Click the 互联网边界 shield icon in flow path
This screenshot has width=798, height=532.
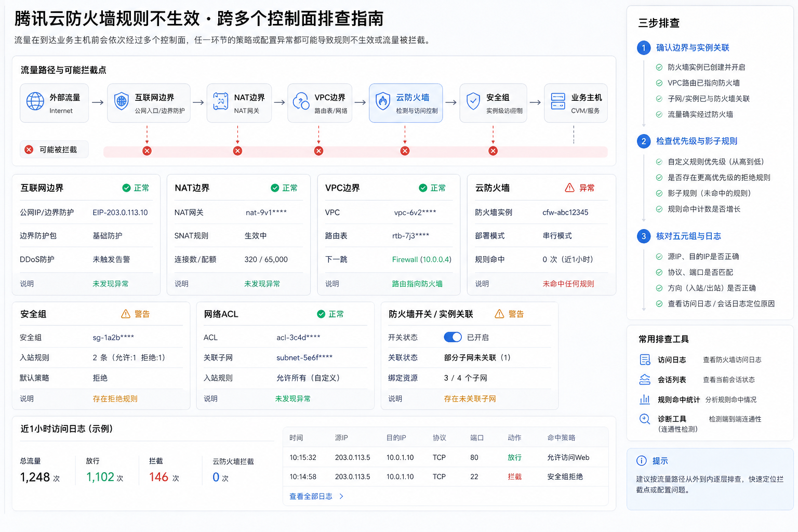pos(121,101)
